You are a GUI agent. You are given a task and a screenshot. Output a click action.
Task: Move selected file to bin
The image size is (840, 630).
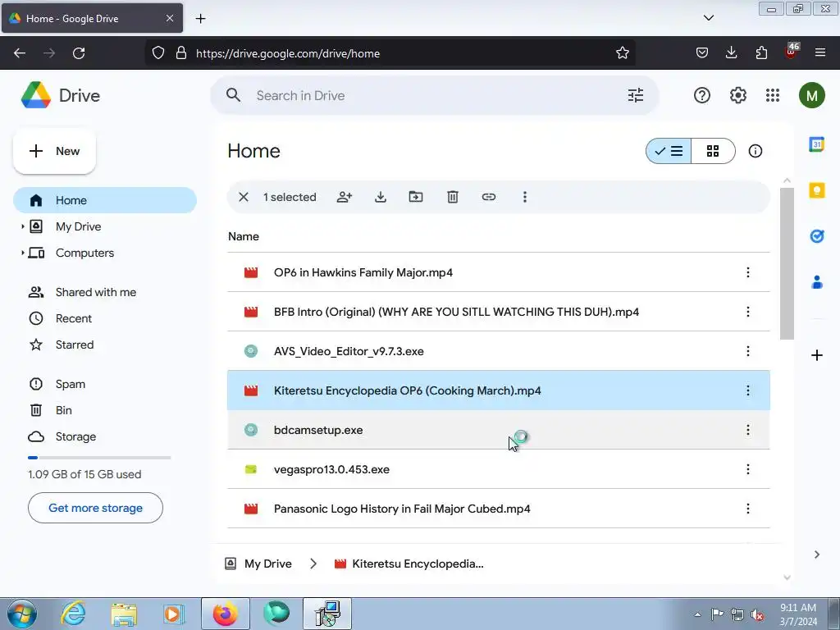pyautogui.click(x=453, y=197)
